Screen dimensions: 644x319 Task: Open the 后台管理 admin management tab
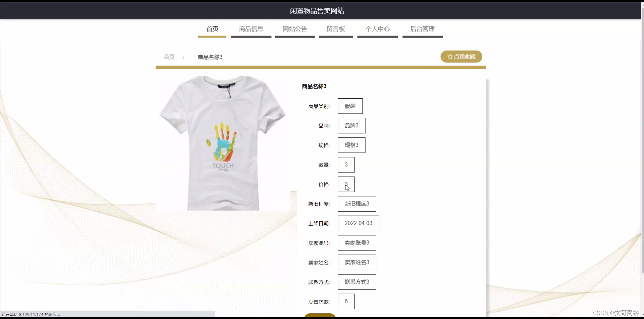point(422,29)
